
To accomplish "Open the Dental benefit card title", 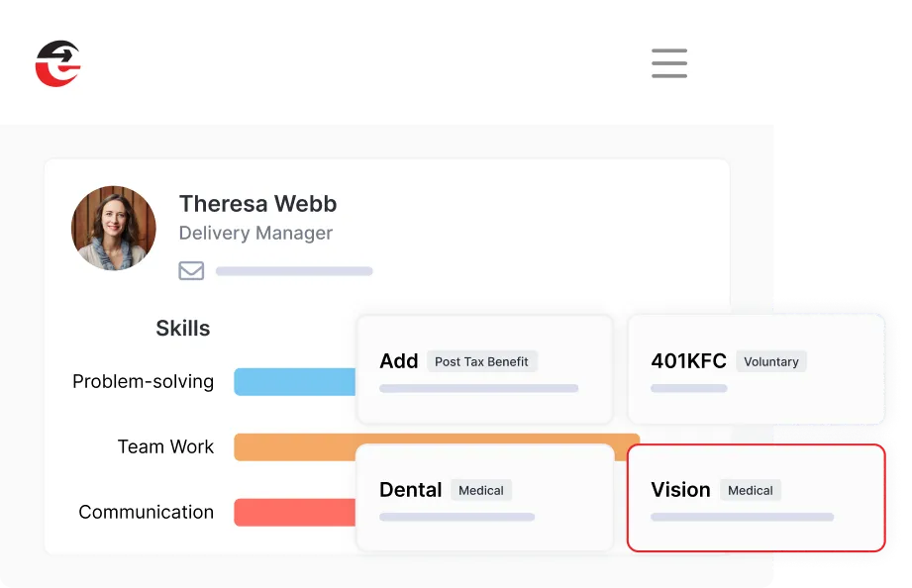I will click(x=410, y=490).
